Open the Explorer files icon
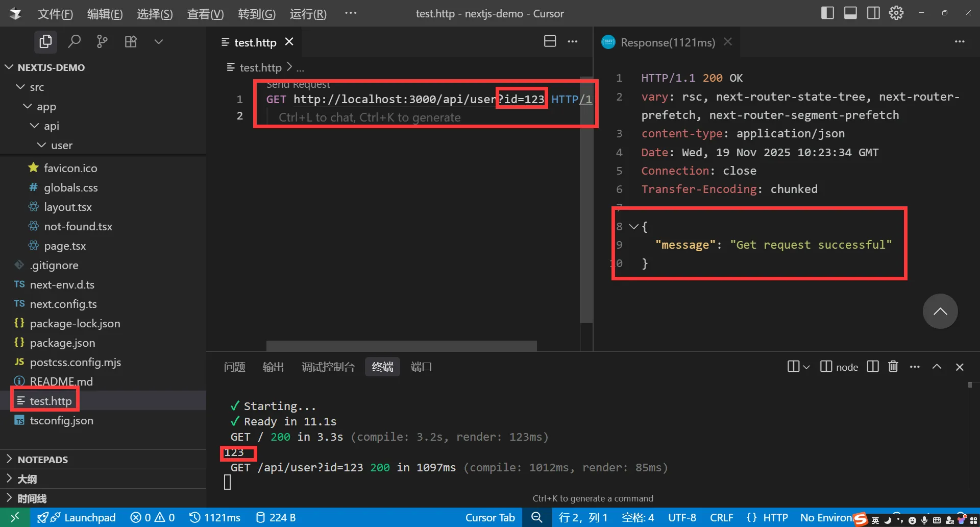980x527 pixels. [45, 41]
